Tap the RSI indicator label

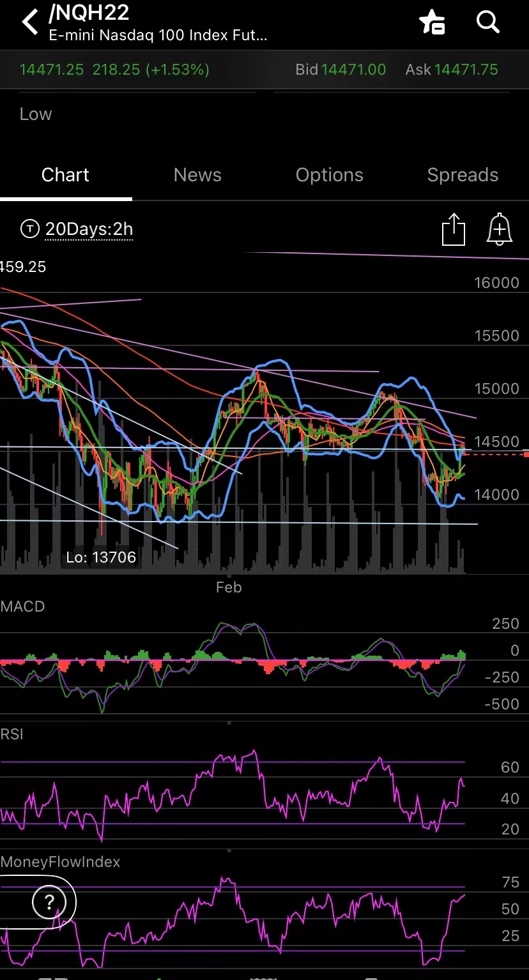12,734
